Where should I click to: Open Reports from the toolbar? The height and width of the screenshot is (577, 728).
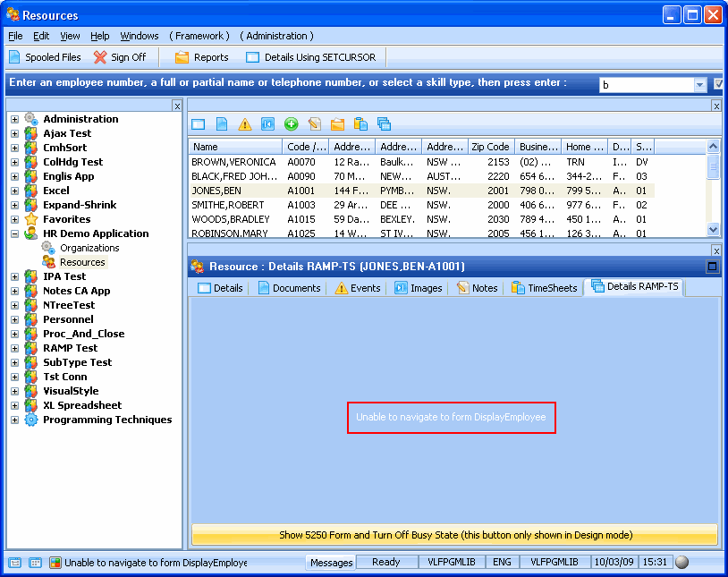pyautogui.click(x=201, y=57)
